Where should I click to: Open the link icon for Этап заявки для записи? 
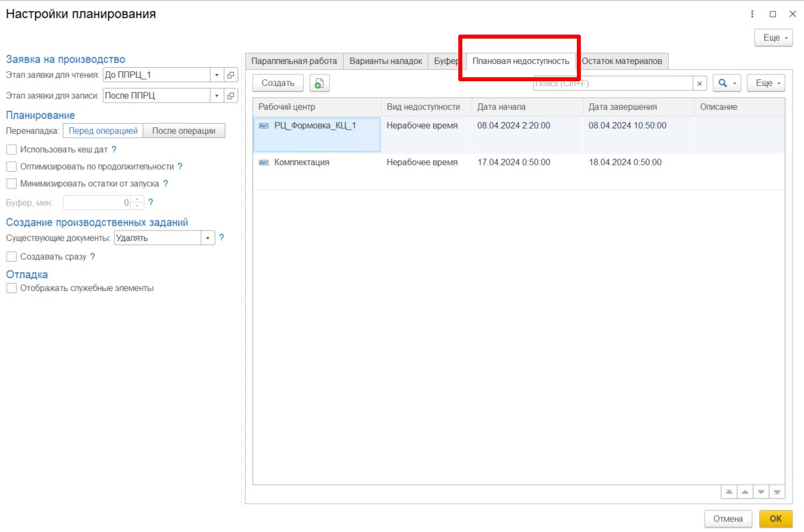231,96
